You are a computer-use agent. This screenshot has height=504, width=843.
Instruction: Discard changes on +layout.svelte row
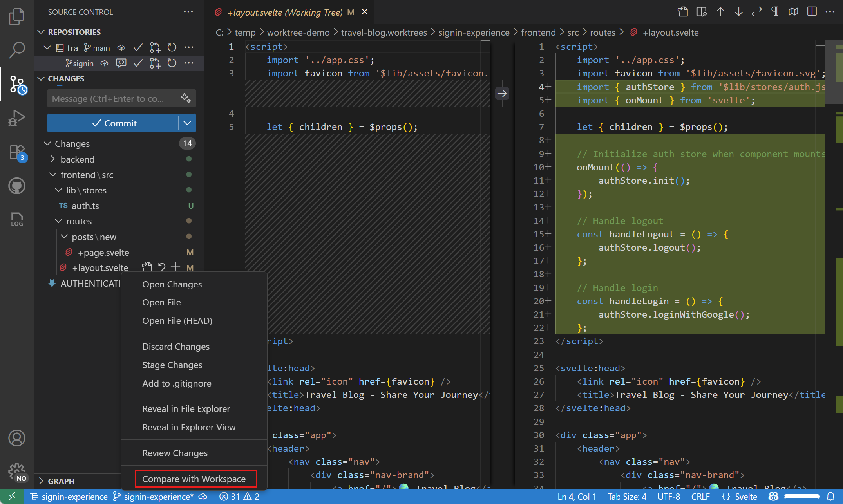pos(161,267)
